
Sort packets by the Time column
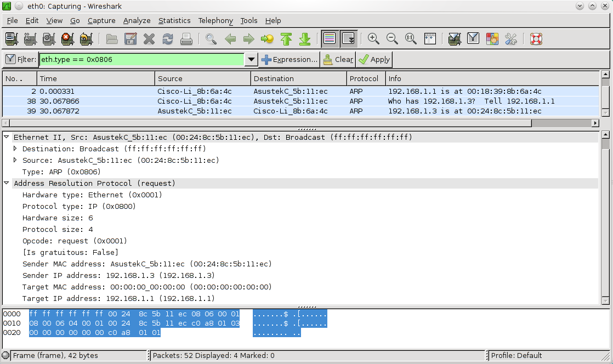[x=96, y=78]
